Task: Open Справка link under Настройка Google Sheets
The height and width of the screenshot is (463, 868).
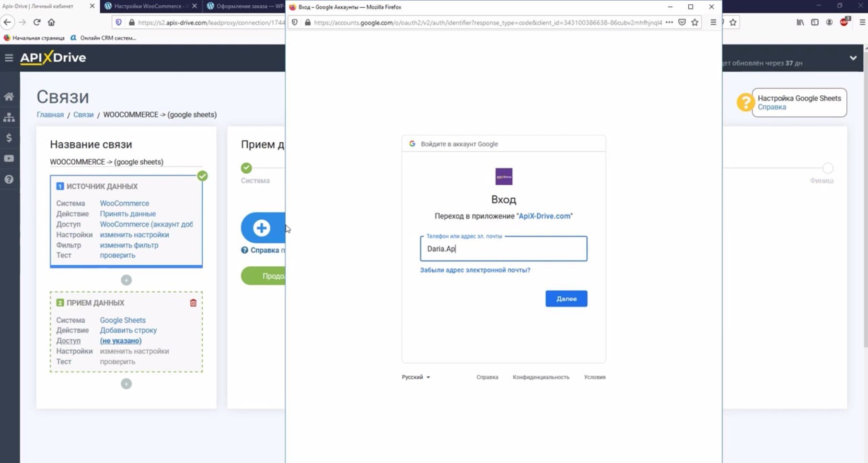Action: [772, 107]
